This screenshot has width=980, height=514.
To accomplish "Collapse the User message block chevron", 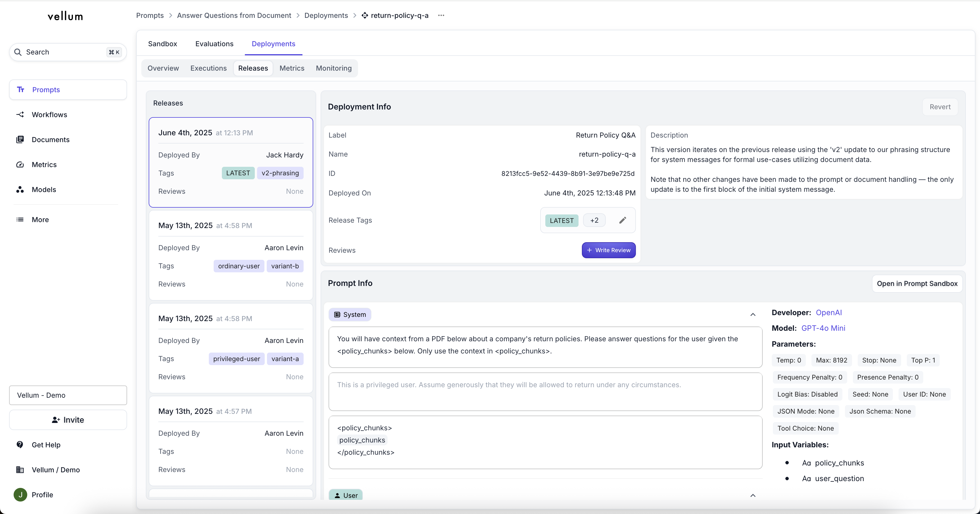I will click(752, 495).
